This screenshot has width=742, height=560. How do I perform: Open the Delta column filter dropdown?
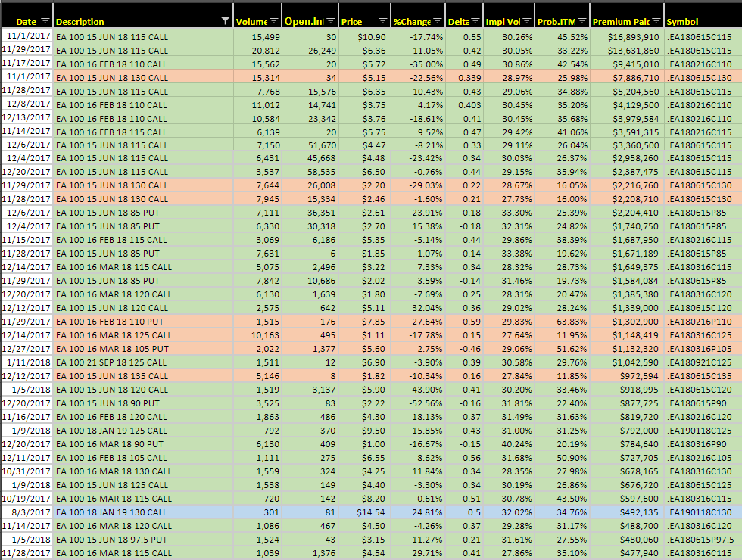[475, 21]
